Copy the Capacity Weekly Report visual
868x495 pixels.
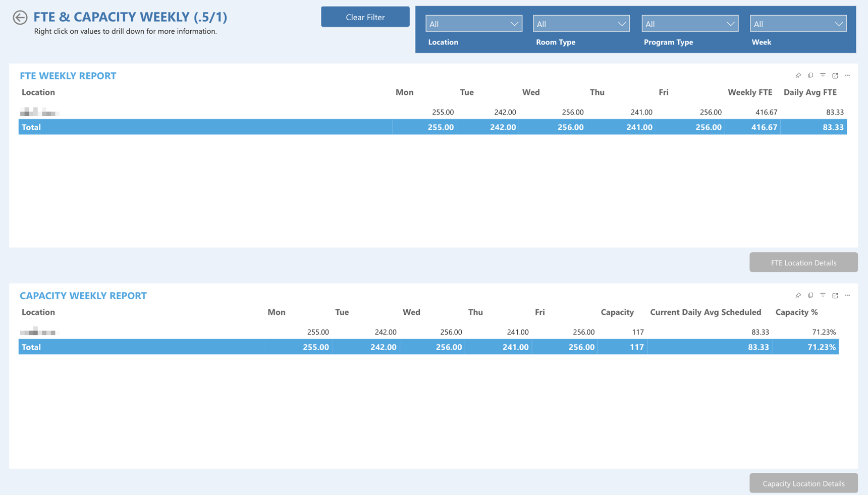point(810,295)
